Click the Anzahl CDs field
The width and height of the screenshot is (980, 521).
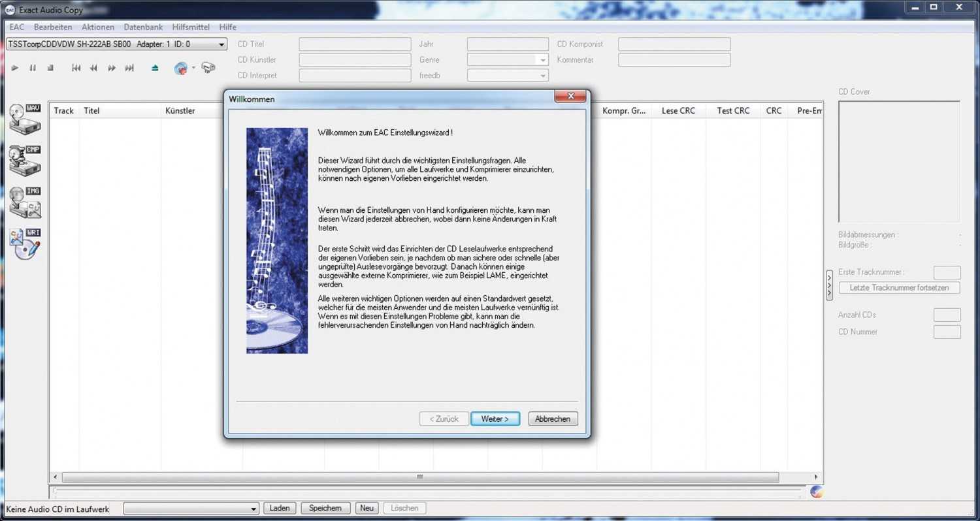[947, 315]
